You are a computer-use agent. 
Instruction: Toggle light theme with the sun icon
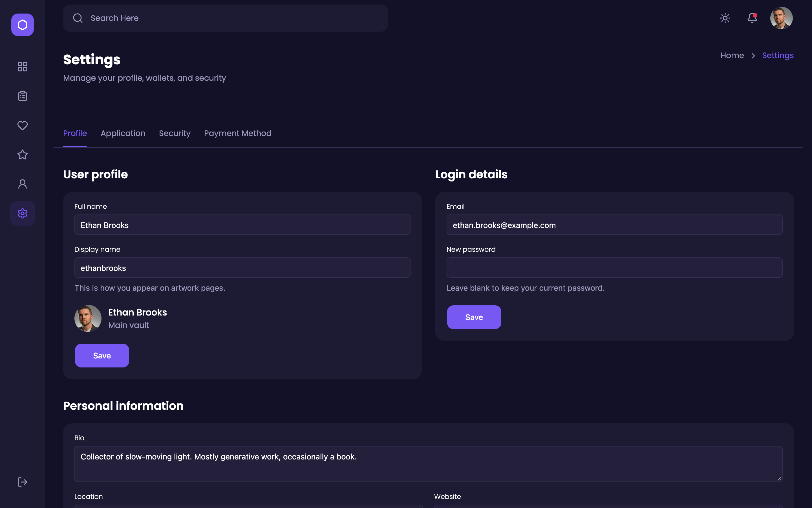point(725,18)
